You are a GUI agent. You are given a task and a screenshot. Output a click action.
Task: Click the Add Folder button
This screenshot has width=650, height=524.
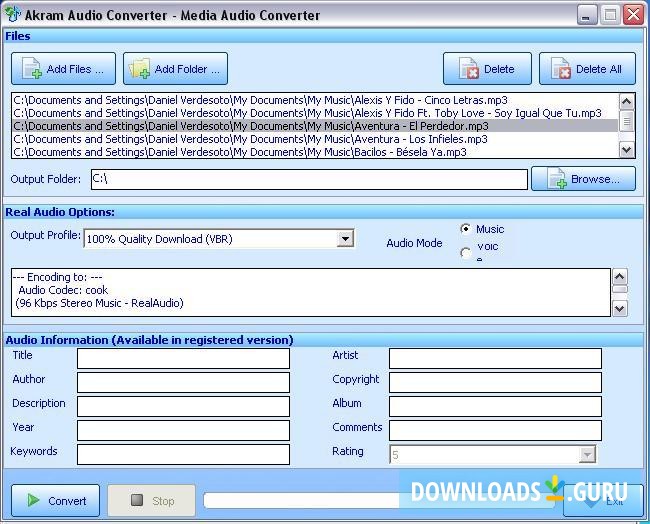(x=175, y=69)
